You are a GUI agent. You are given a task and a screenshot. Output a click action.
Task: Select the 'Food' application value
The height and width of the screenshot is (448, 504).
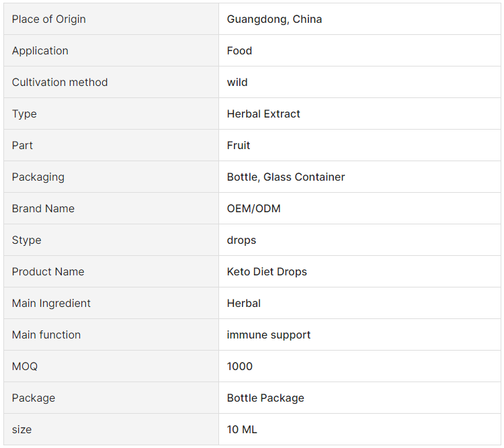click(x=239, y=50)
